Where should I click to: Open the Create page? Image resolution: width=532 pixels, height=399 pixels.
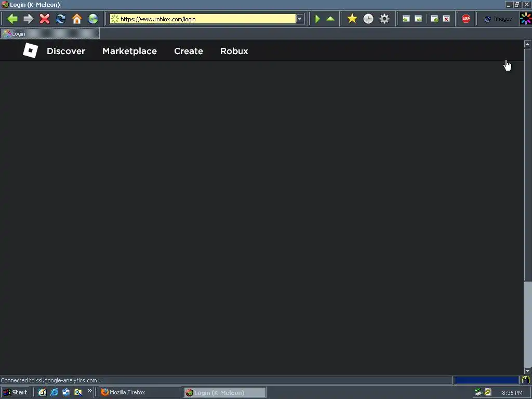(x=189, y=51)
